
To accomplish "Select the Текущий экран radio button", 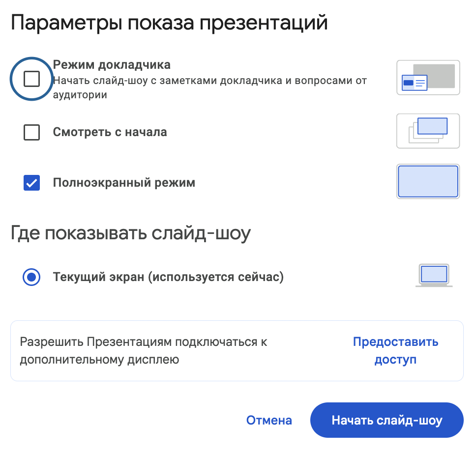I will click(32, 277).
